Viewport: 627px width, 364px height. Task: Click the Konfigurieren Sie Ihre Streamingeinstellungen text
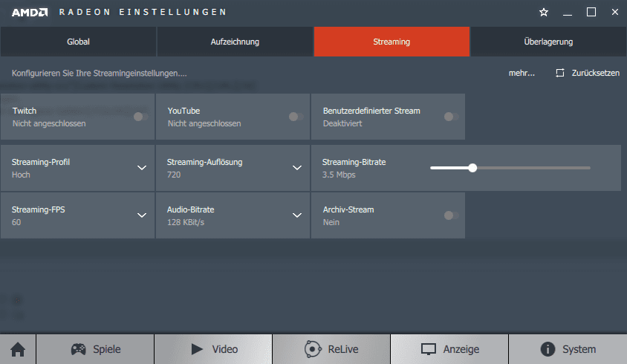pos(99,74)
